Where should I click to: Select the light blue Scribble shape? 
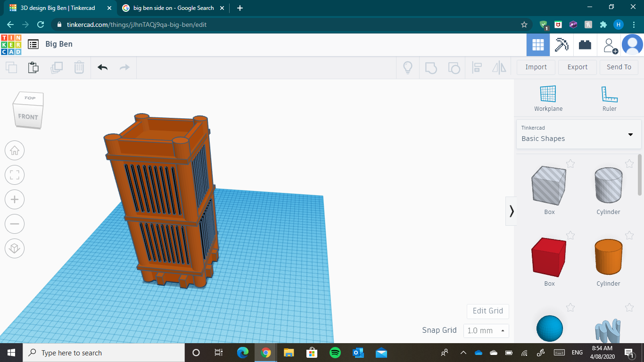pos(608,331)
